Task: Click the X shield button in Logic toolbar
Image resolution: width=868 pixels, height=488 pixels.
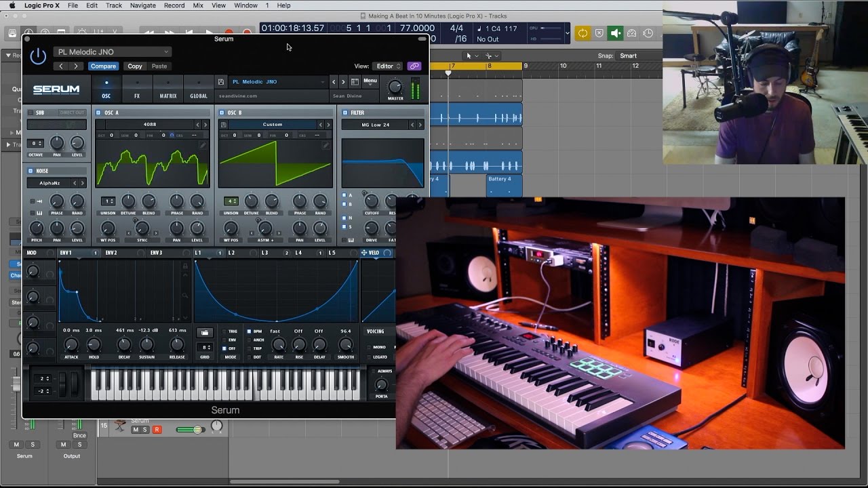Action: [x=599, y=33]
